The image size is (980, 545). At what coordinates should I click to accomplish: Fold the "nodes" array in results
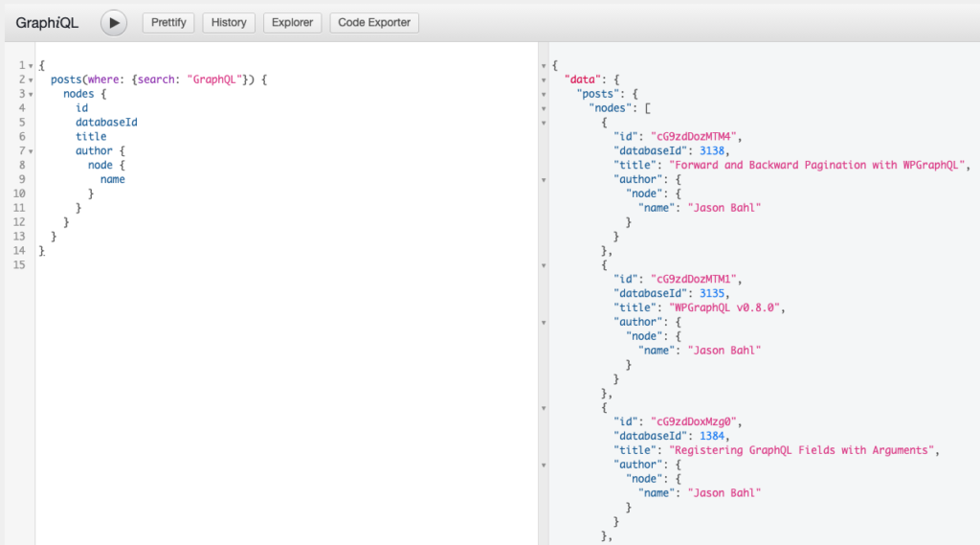[x=544, y=108]
